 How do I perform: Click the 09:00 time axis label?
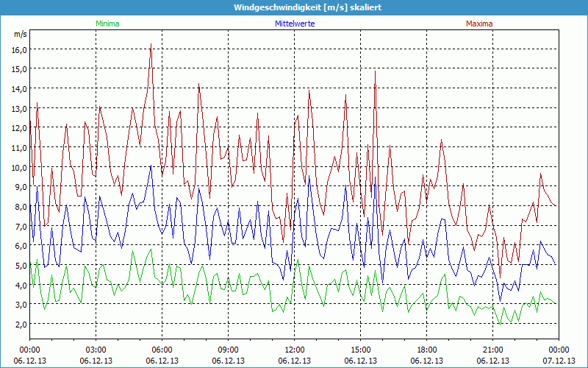pos(229,350)
